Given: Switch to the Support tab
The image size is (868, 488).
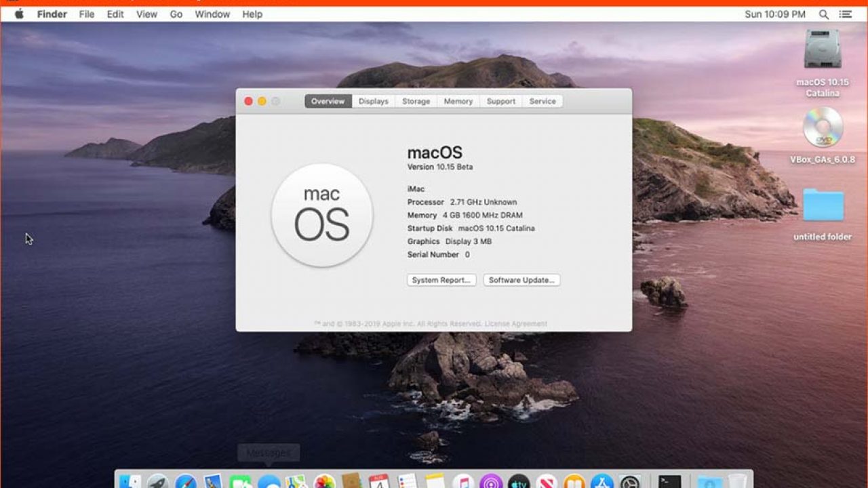Looking at the screenshot, I should [x=501, y=101].
